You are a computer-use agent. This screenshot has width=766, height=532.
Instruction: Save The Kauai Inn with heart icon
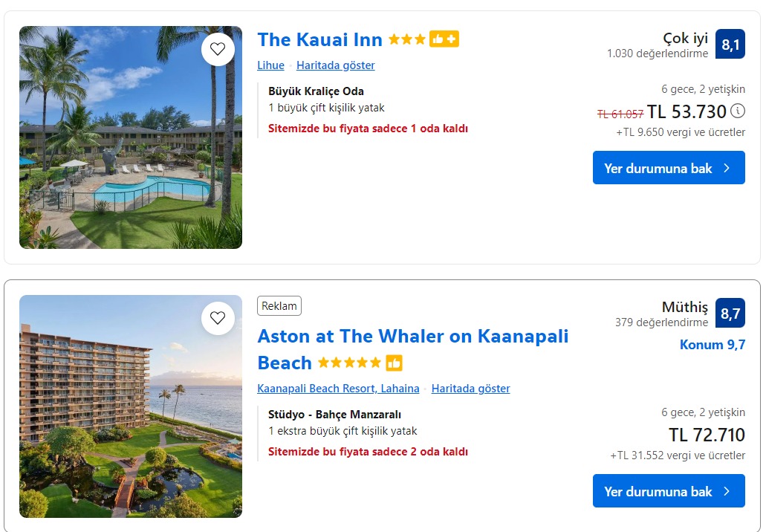218,49
